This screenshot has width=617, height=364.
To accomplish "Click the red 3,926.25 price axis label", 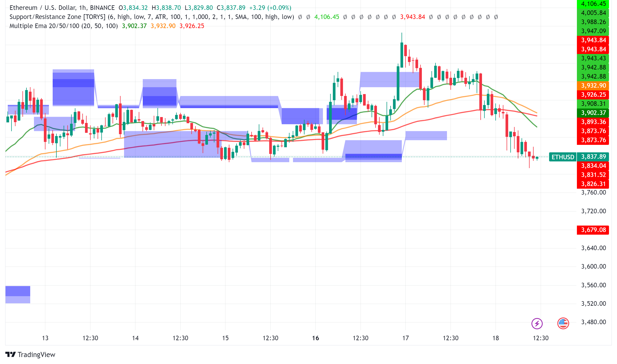I will point(593,95).
